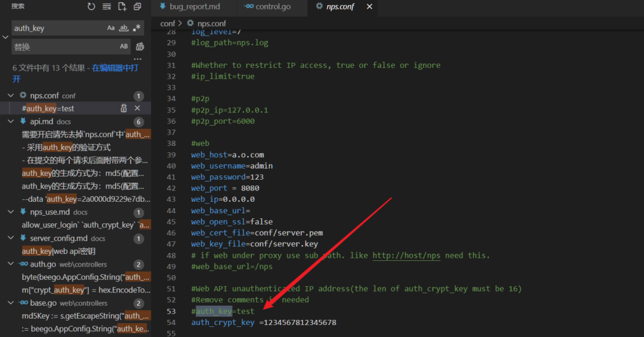Screen dimensions: 644x337
Task: Toggle Match Whole Word option
Action: pos(124,28)
